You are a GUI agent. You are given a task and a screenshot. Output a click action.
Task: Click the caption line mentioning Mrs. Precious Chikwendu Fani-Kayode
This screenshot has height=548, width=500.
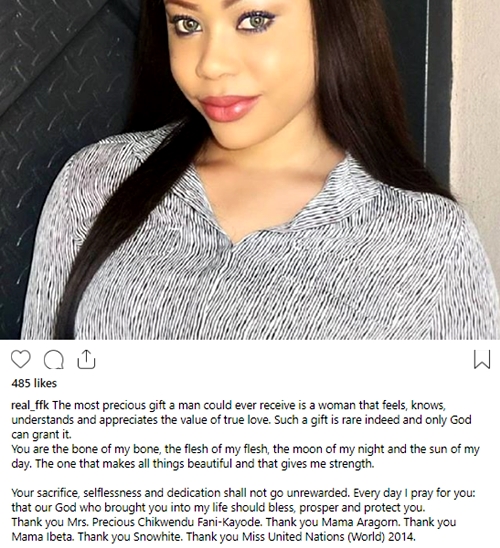tap(234, 522)
